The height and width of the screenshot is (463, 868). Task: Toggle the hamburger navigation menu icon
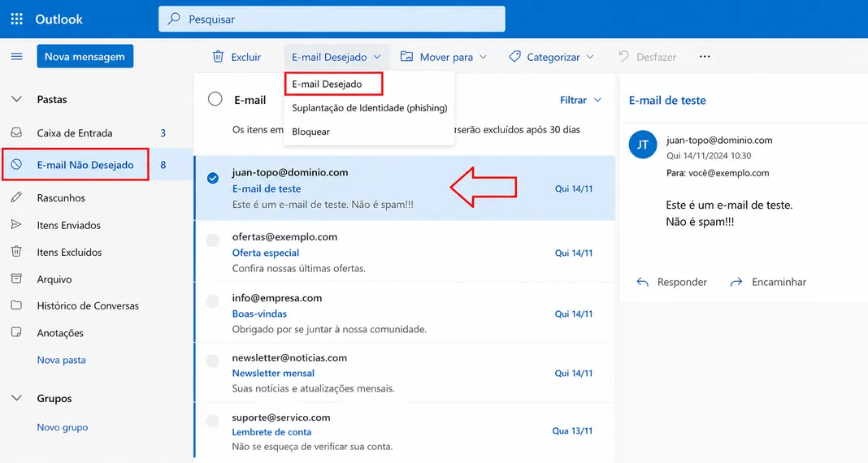coord(16,56)
